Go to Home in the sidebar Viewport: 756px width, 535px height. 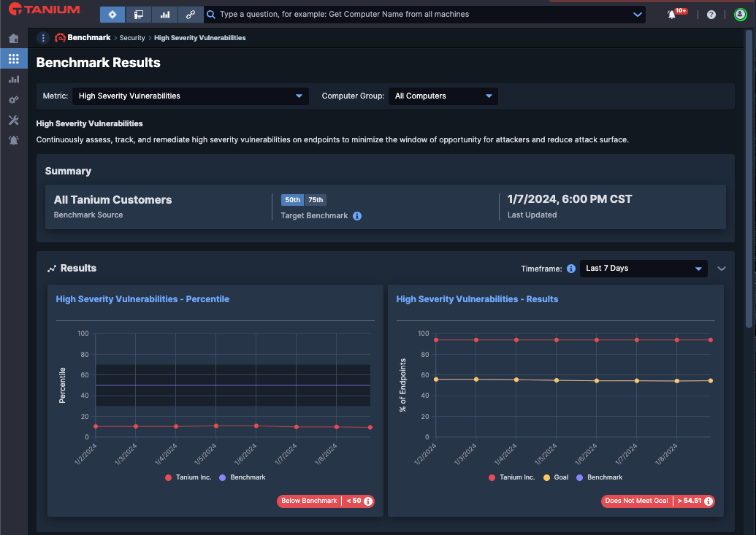point(13,39)
